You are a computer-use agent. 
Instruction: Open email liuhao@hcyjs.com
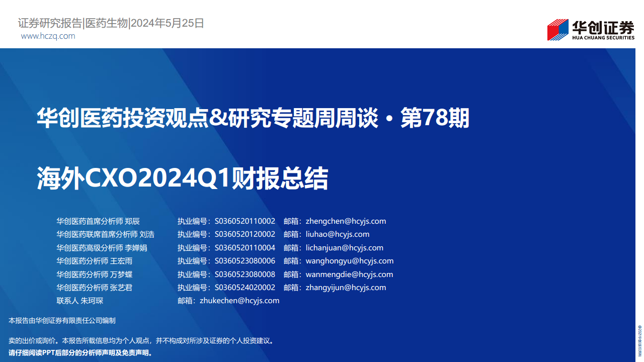[338, 234]
